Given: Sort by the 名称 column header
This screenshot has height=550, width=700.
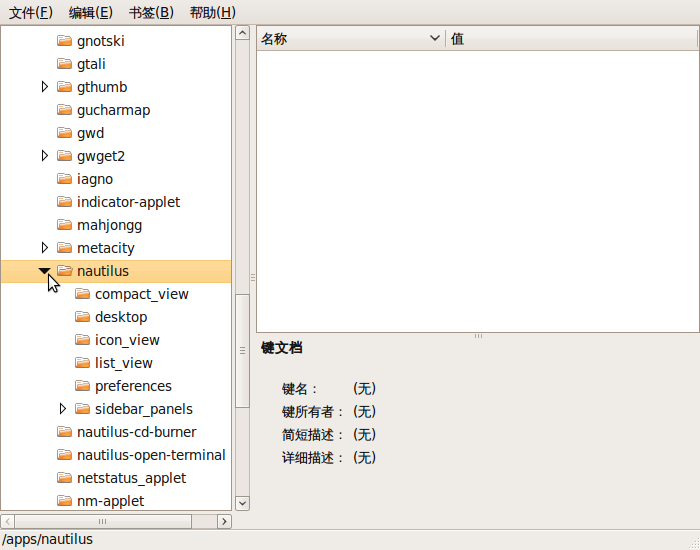Looking at the screenshot, I should tap(351, 39).
